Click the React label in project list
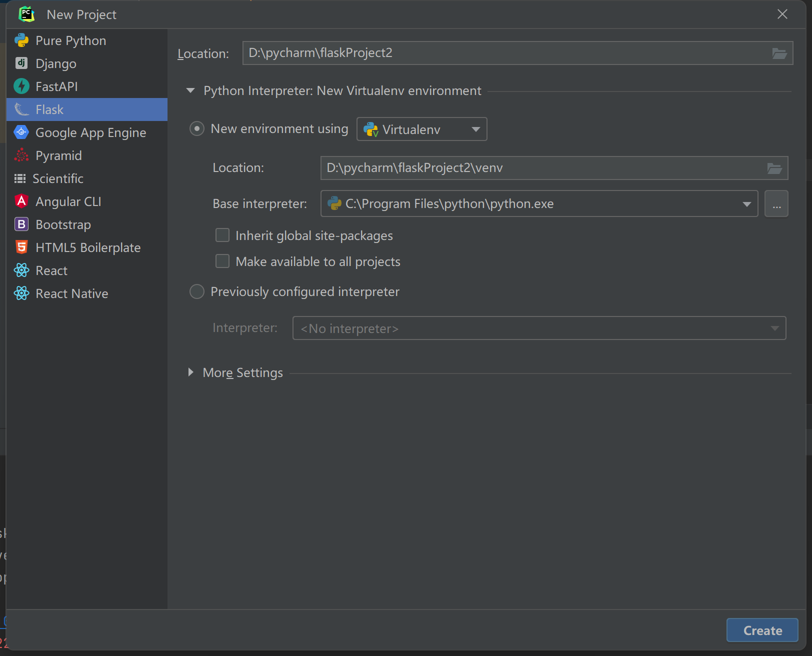The width and height of the screenshot is (812, 656). coord(51,270)
